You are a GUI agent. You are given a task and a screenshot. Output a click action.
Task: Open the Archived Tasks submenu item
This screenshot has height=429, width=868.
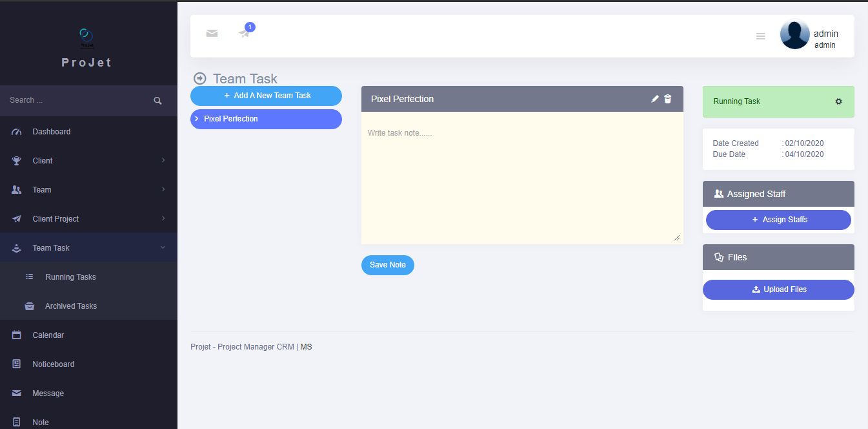pos(88,306)
